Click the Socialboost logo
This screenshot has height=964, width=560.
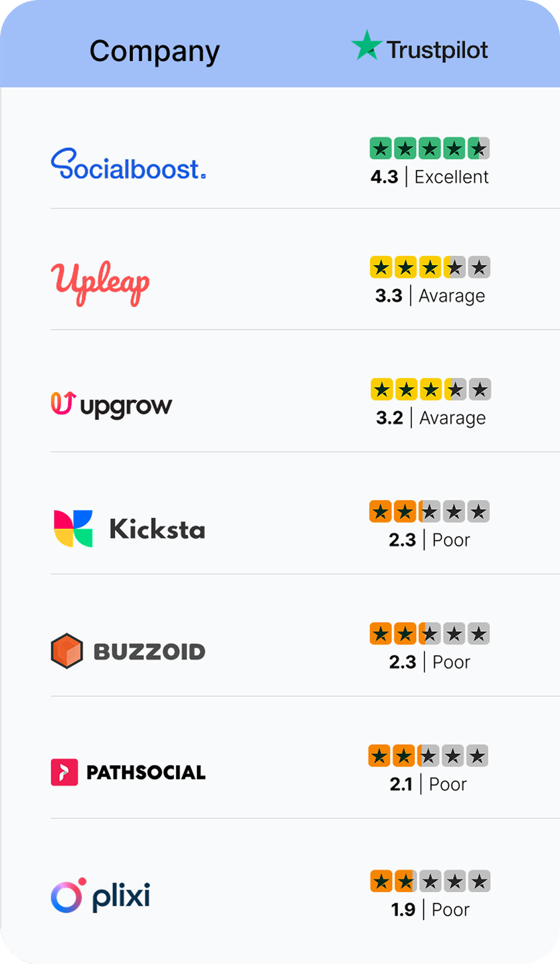[128, 165]
